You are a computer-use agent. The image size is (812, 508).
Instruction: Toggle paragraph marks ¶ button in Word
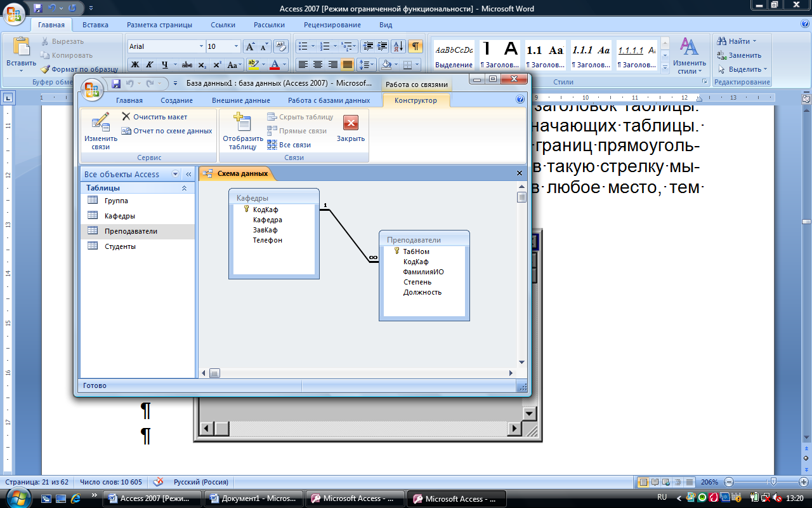[x=416, y=46]
